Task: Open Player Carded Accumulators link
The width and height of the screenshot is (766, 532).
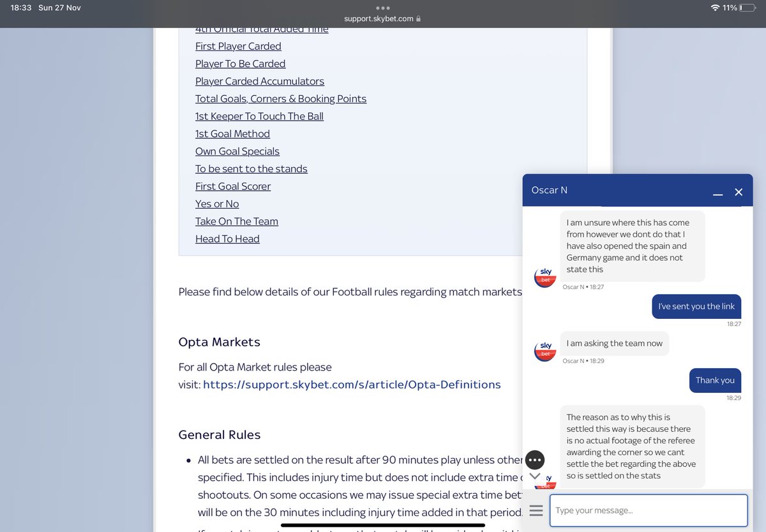Action: tap(260, 81)
